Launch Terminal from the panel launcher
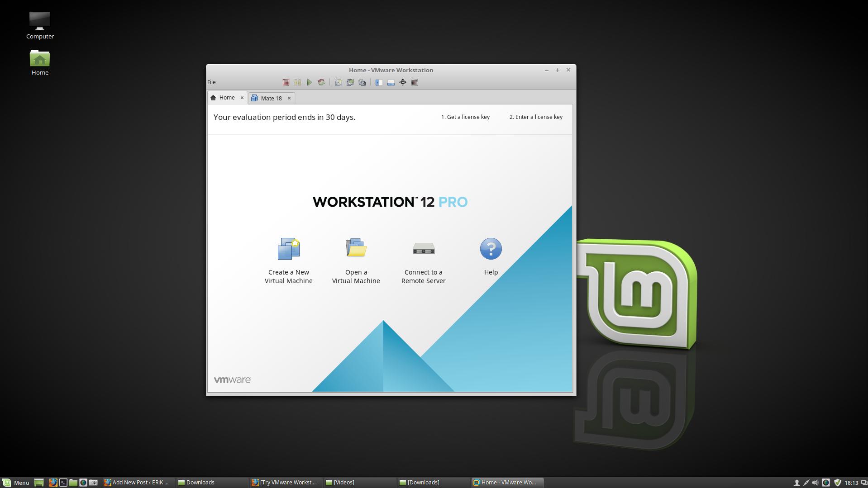 click(63, 483)
